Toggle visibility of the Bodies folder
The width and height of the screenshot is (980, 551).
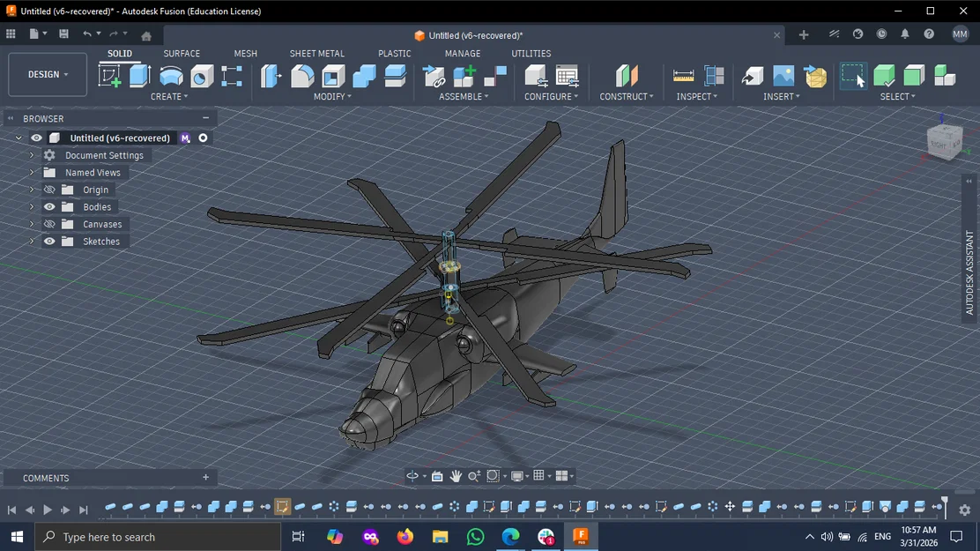coord(49,206)
